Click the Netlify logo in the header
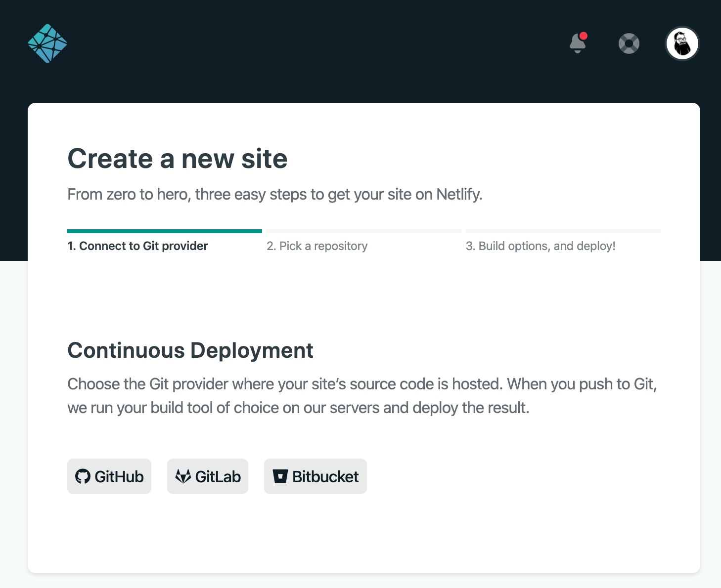 pos(47,43)
